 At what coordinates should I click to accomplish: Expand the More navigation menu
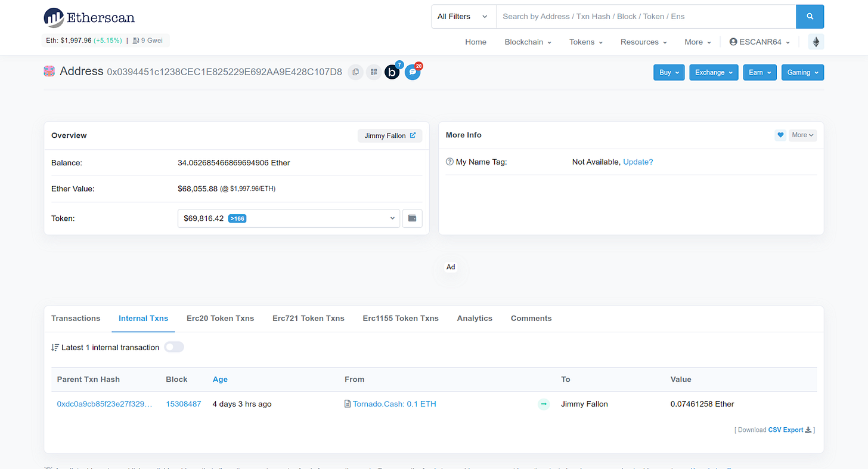click(697, 42)
